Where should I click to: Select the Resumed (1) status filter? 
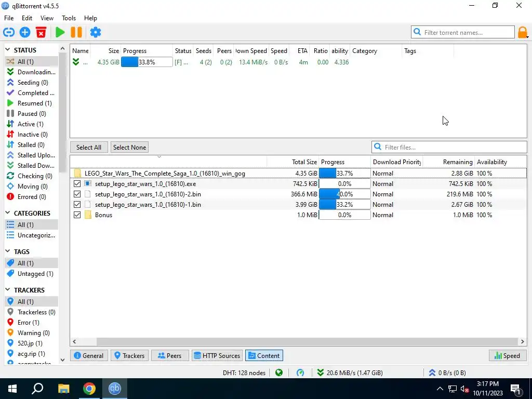tap(31, 103)
